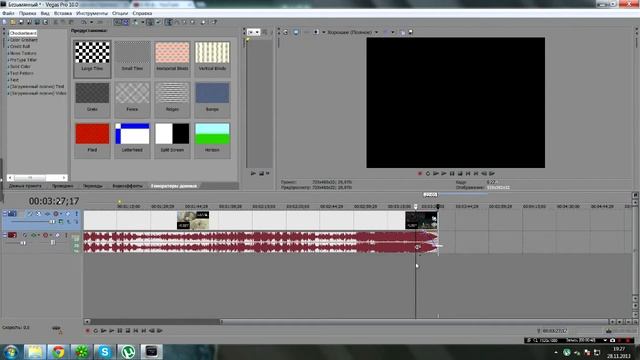This screenshot has height=360, width=640.
Task: Toggle preview on external monitor
Action: [296, 32]
